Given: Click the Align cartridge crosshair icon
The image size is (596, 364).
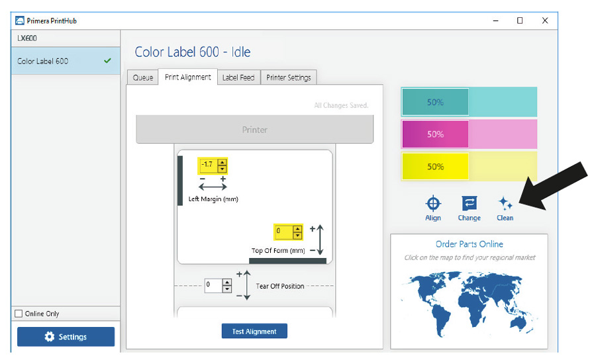Looking at the screenshot, I should click(433, 203).
